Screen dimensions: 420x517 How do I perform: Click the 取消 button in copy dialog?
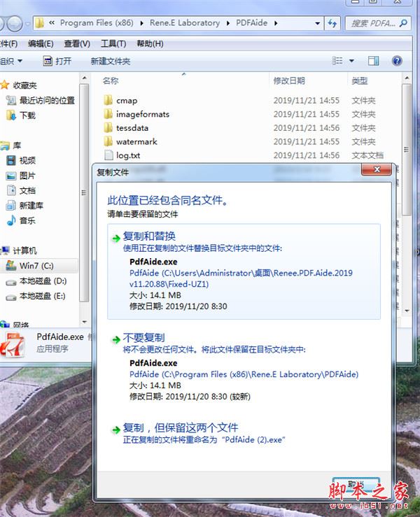pyautogui.click(x=356, y=486)
